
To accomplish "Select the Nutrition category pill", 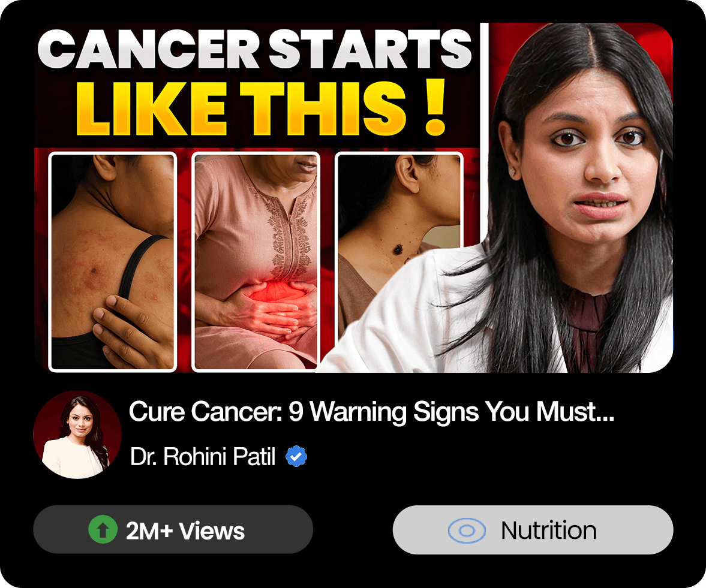I will click(x=533, y=529).
